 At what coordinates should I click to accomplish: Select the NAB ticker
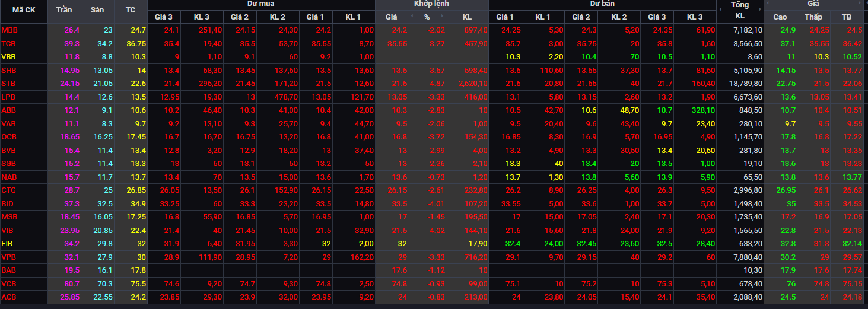tap(9, 177)
